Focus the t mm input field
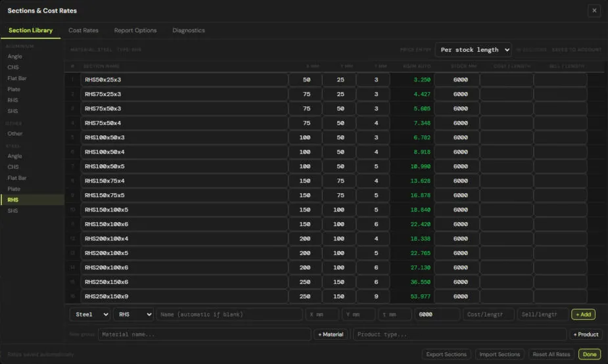This screenshot has width=608, height=364. click(x=395, y=314)
